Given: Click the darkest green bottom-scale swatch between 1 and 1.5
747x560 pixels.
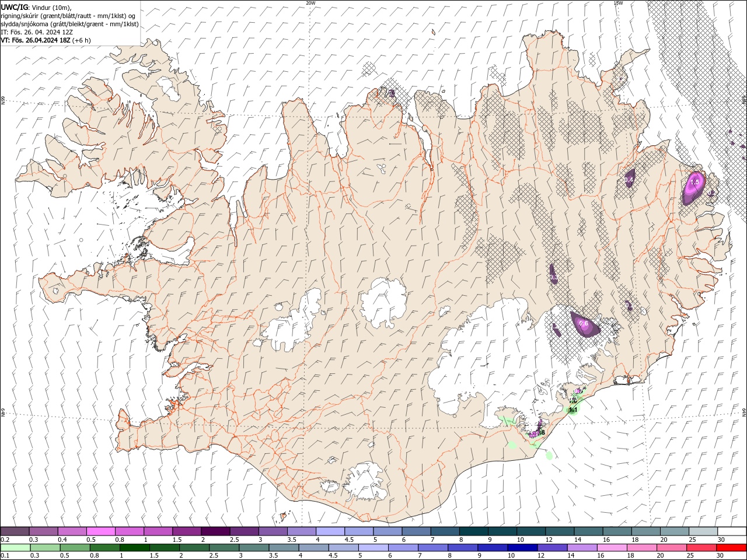Looking at the screenshot, I should coord(135,548).
